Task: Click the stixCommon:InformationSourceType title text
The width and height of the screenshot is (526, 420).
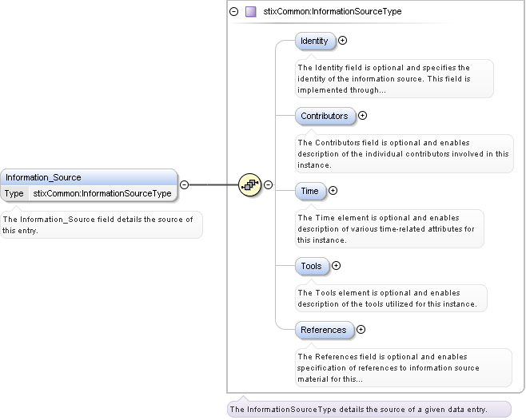Action: [333, 12]
